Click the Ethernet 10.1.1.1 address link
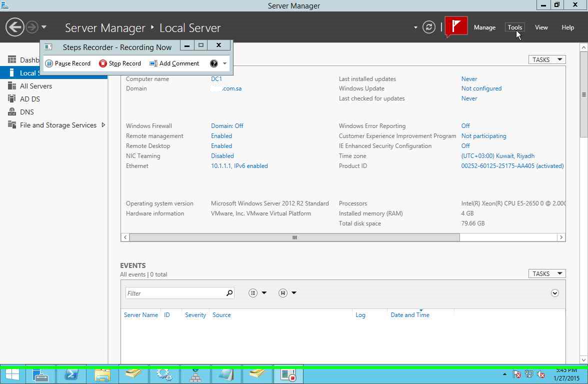The image size is (588, 384). pyautogui.click(x=239, y=166)
